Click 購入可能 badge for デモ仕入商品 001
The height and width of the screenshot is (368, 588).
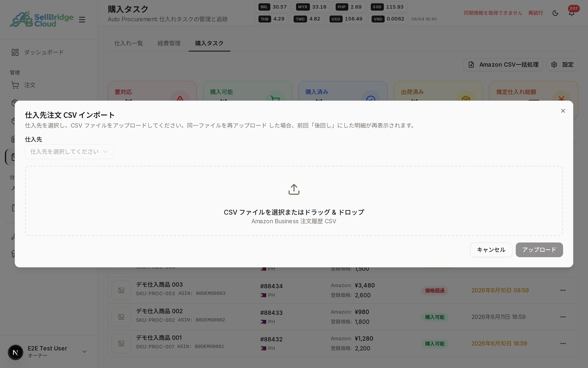pyautogui.click(x=435, y=344)
